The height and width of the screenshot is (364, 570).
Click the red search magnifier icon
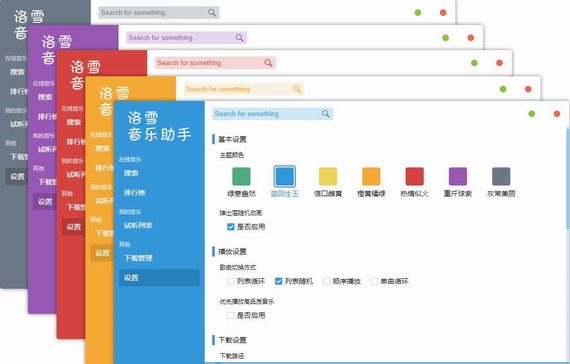tap(268, 63)
